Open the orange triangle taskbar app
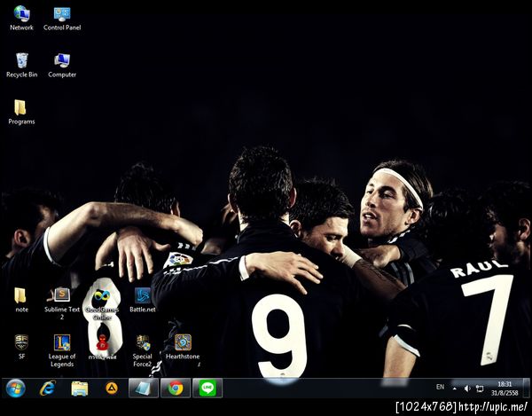Viewport: 532px width, 416px height. (x=112, y=389)
